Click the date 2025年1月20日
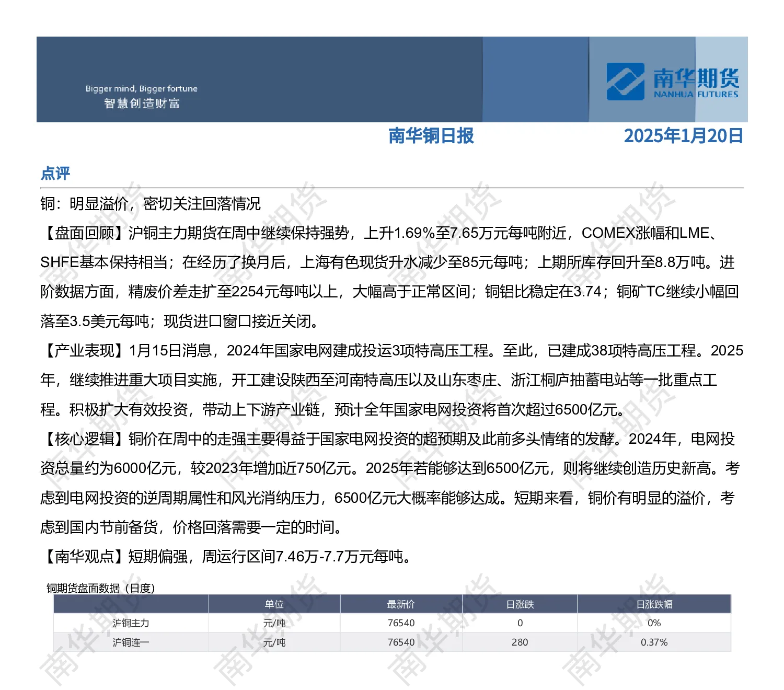The image size is (784, 690). pyautogui.click(x=684, y=136)
